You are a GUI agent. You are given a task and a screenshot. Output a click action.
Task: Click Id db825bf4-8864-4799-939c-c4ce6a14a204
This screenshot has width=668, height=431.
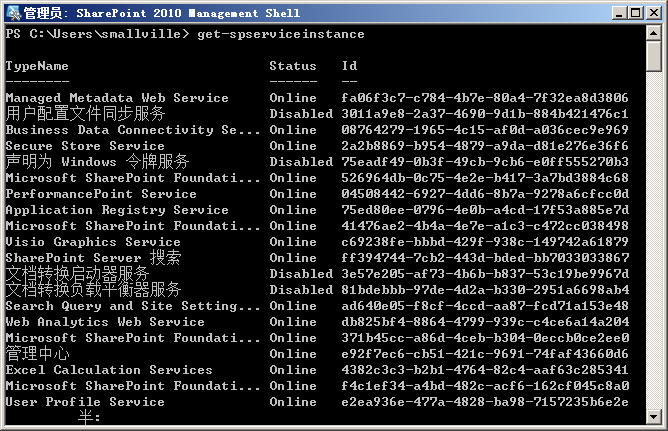pos(485,322)
